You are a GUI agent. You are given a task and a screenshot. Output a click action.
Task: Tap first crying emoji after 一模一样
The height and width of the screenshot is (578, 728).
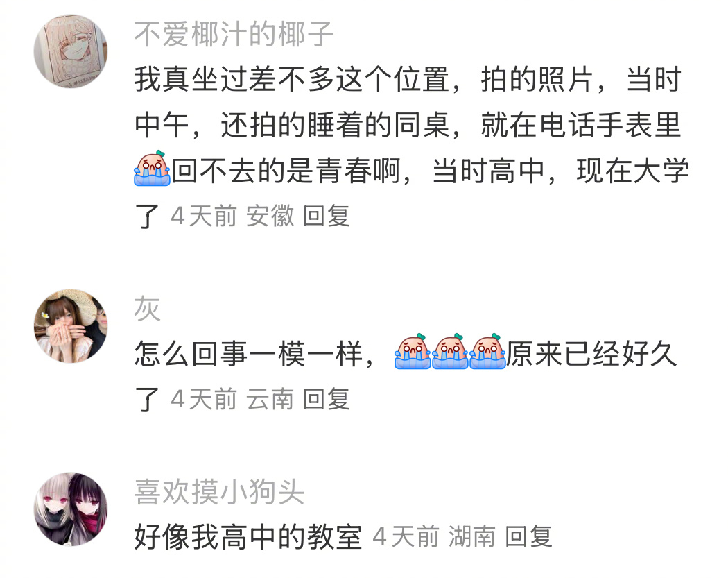point(413,351)
